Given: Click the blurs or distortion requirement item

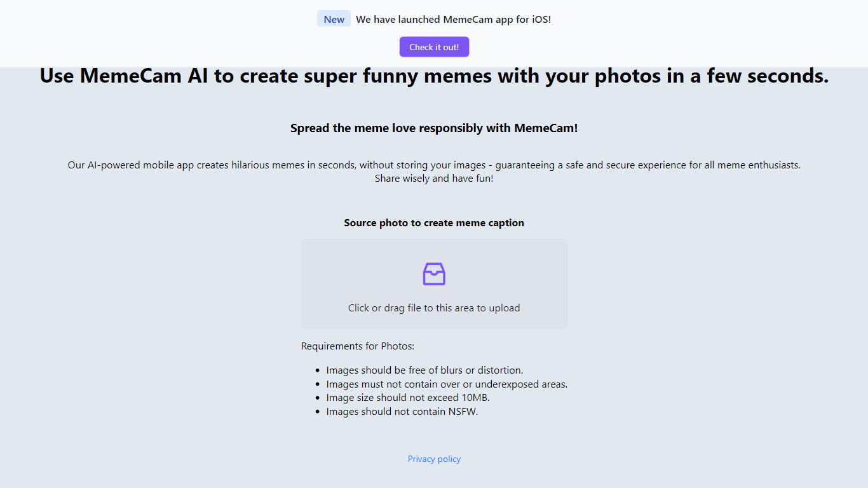Looking at the screenshot, I should click(x=424, y=370).
